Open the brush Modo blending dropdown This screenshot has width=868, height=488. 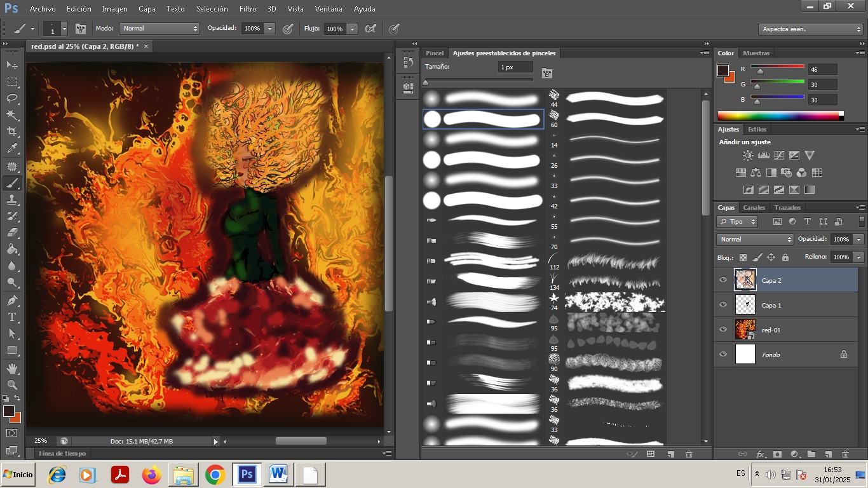click(159, 29)
